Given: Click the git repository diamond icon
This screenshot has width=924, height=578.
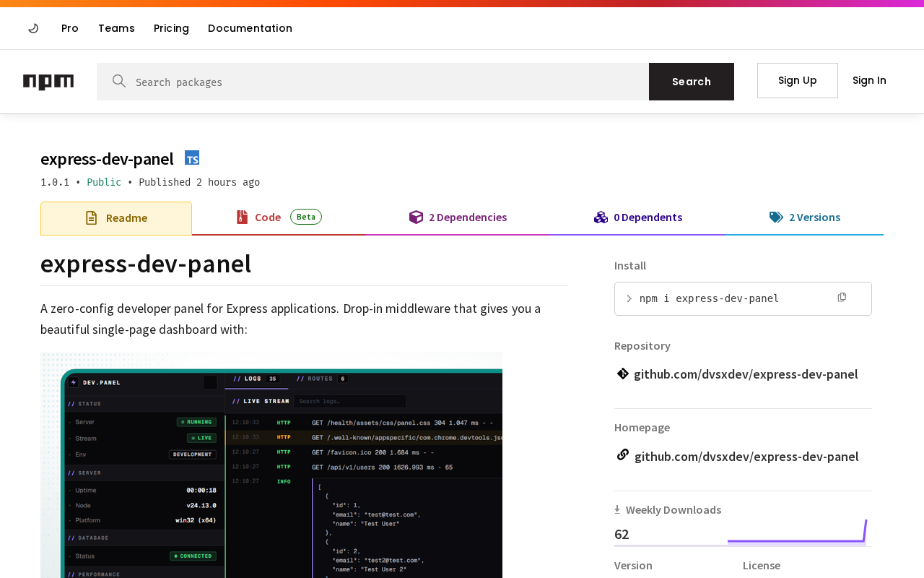Looking at the screenshot, I should 622,374.
